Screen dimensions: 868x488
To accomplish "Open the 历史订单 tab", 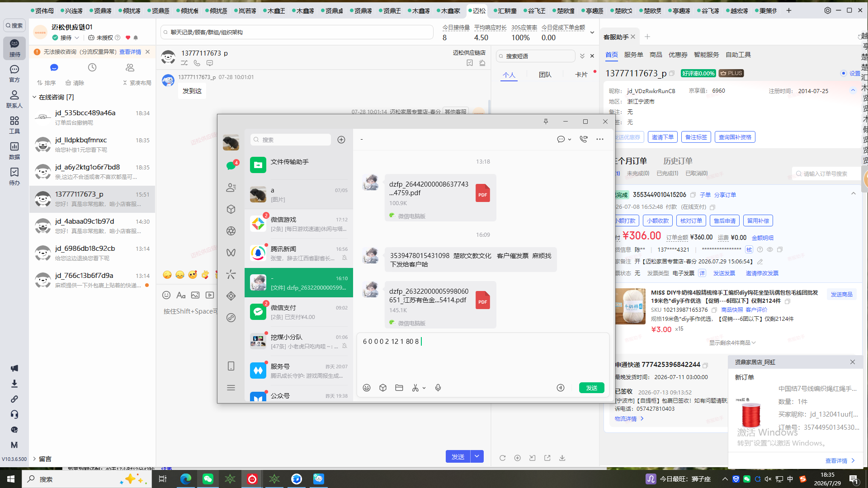I will (678, 161).
